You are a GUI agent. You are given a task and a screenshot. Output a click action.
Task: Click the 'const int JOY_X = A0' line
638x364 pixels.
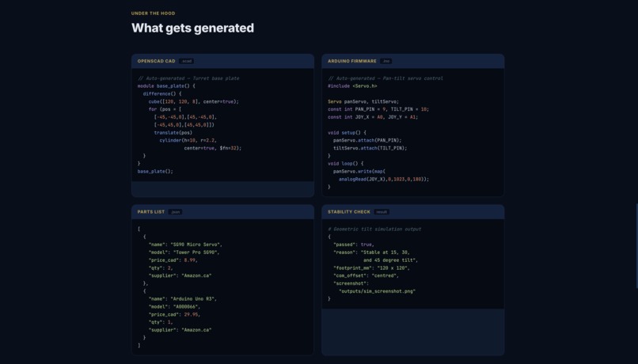coord(373,117)
